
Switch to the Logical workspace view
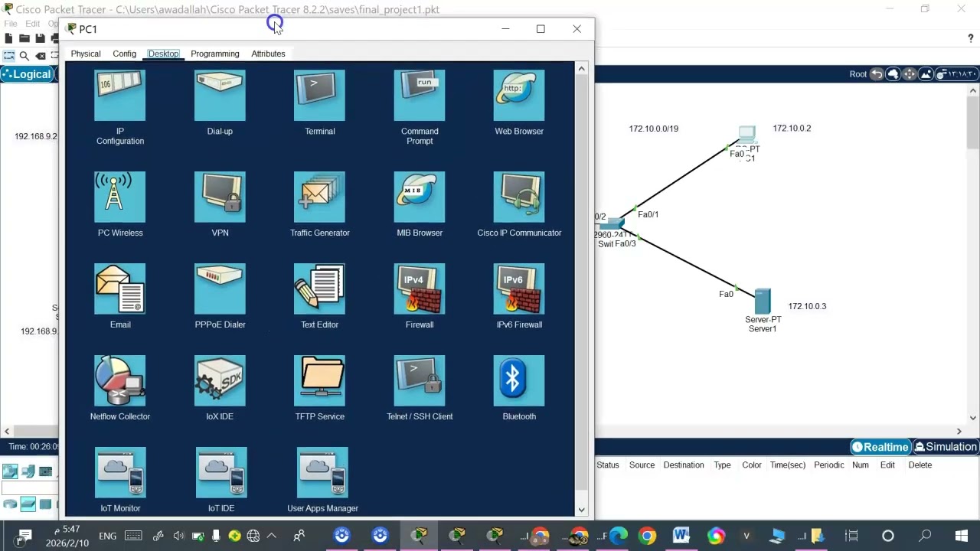point(27,74)
